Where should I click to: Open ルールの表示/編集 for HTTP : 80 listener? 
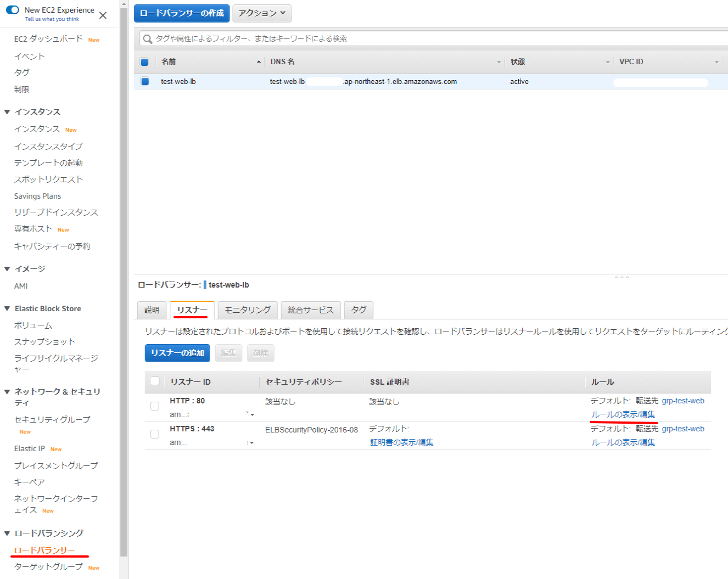(x=623, y=414)
